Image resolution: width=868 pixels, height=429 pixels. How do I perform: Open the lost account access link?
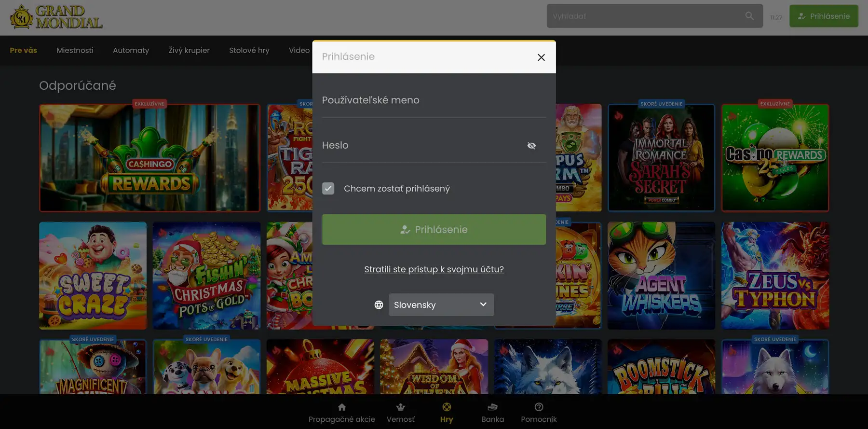pos(434,269)
